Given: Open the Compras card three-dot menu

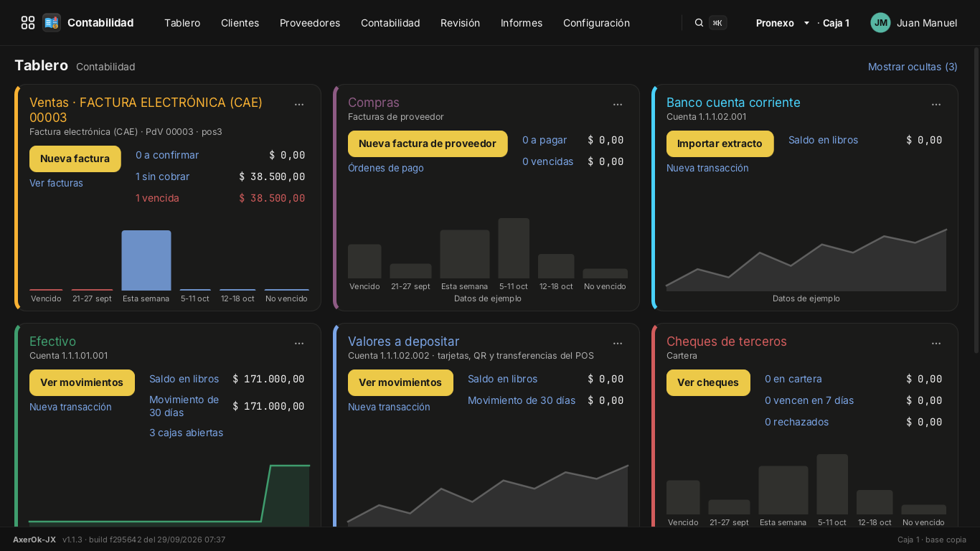Looking at the screenshot, I should tap(618, 104).
